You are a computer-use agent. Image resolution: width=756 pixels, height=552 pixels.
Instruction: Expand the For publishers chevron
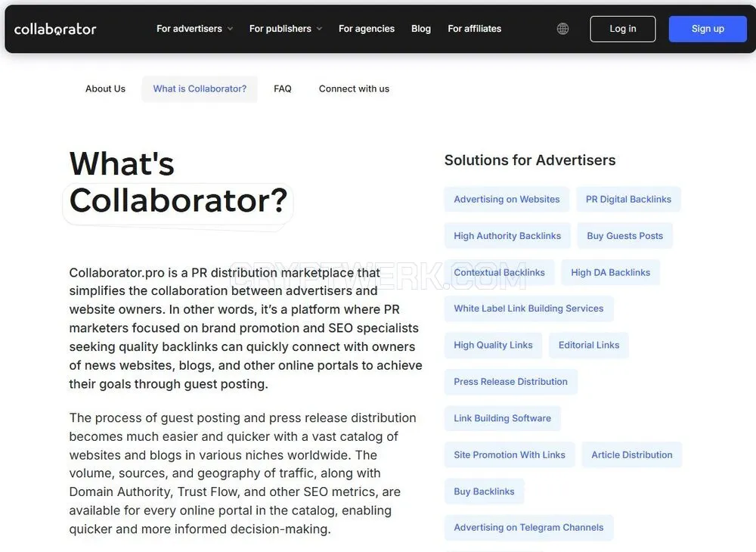tap(319, 29)
